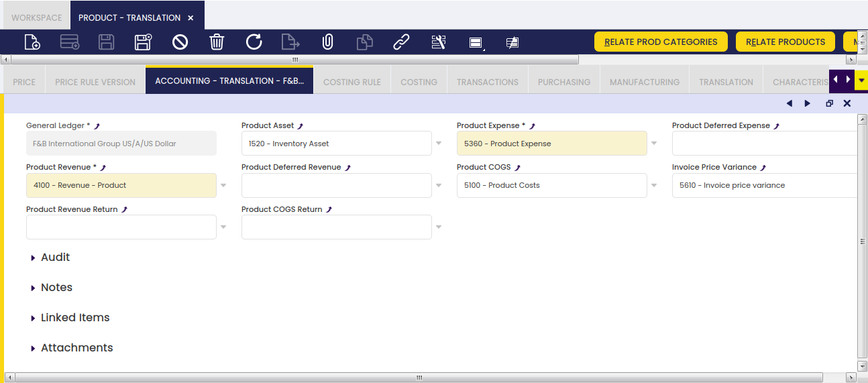
Task: Open attachments with the paperclip icon
Action: click(327, 42)
